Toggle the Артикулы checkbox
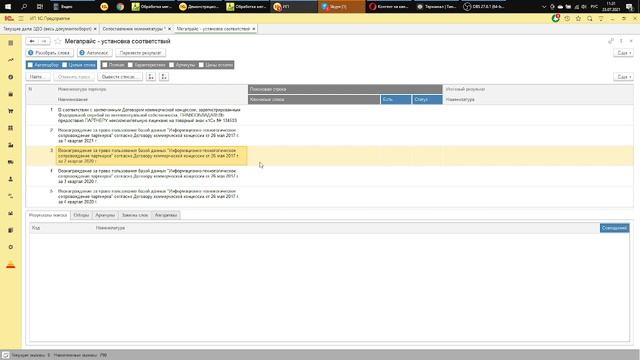 171,65
